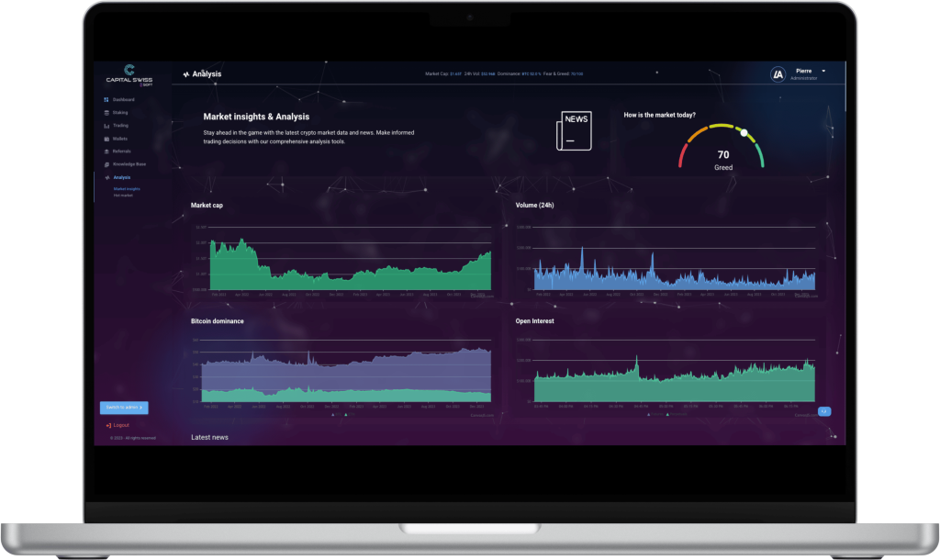
Task: Open the Knowledge Base book icon
Action: (106, 164)
